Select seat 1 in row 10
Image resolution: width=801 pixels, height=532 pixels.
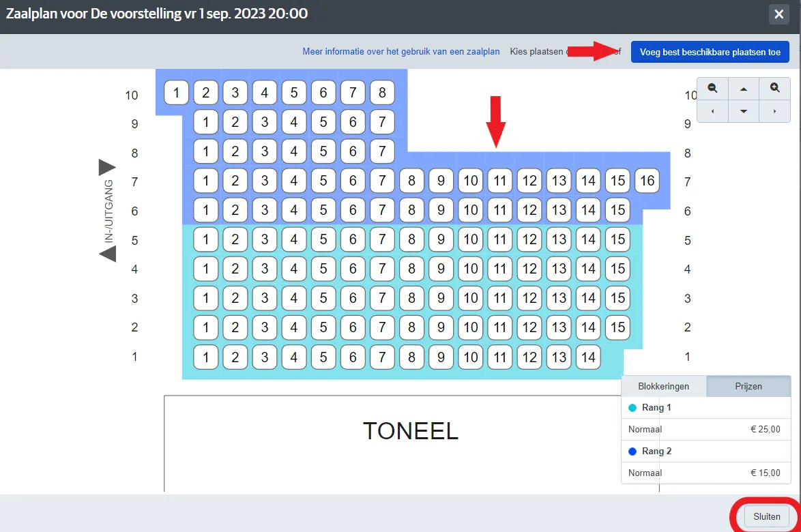coord(176,93)
